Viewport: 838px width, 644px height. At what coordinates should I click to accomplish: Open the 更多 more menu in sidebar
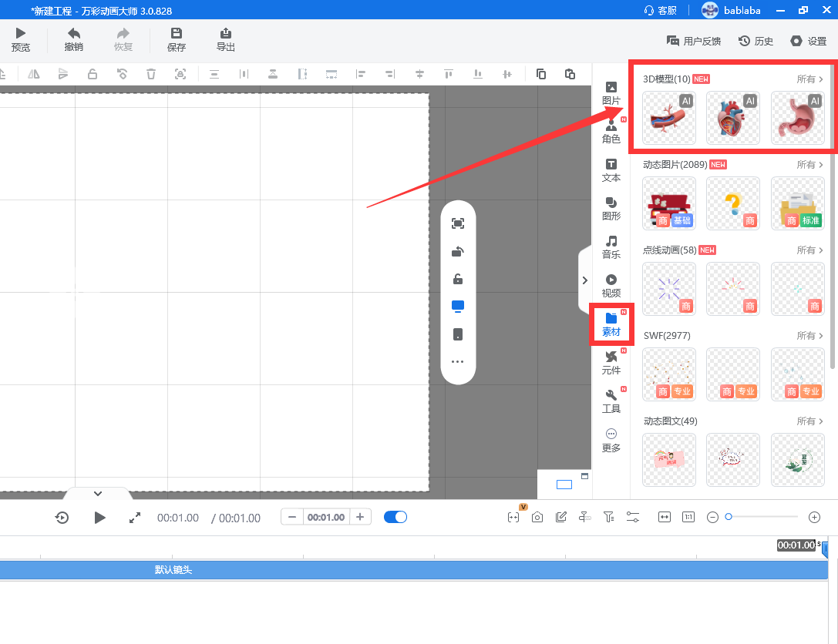click(611, 440)
